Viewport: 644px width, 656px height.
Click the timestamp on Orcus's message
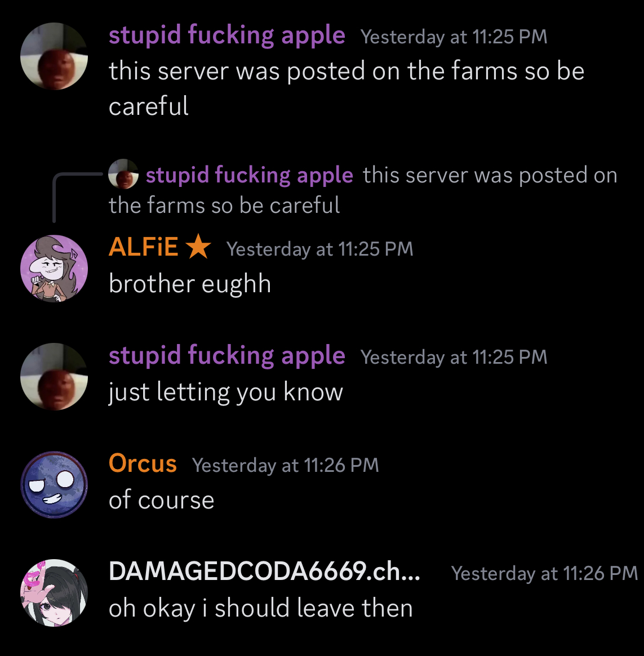pyautogui.click(x=286, y=465)
